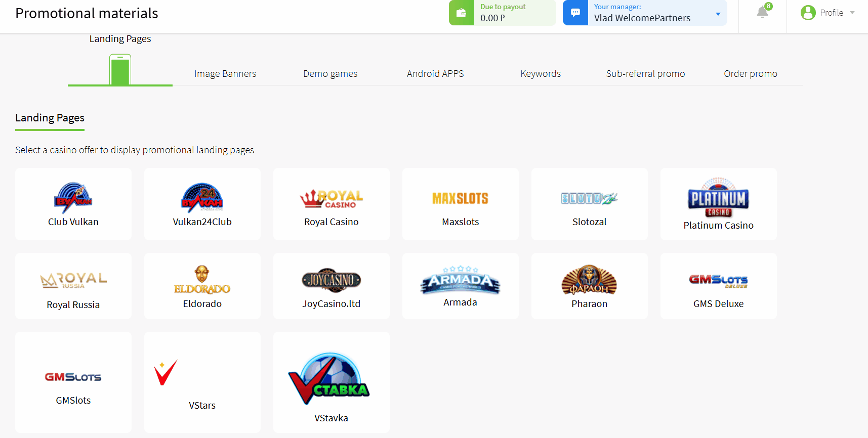Open notifications bell with badge 8
Viewport: 868px width, 438px height.
pos(763,12)
